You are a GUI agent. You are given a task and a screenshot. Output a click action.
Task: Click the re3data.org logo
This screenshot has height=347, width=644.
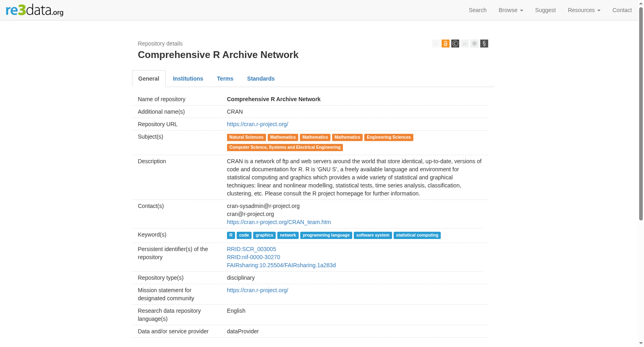[35, 10]
